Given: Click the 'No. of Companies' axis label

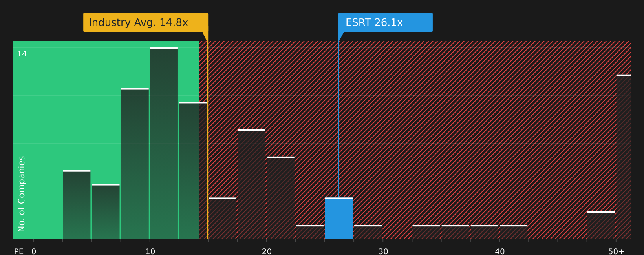Looking at the screenshot, I should pyautogui.click(x=22, y=194).
